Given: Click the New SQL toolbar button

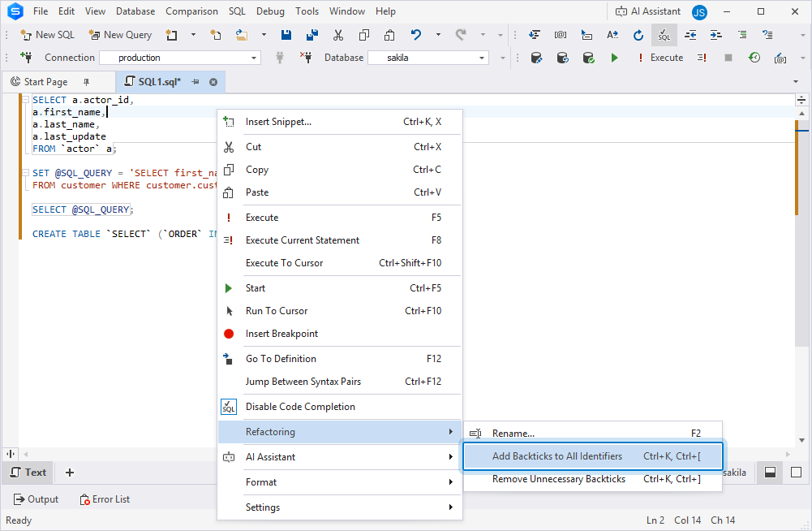Looking at the screenshot, I should pos(47,35).
